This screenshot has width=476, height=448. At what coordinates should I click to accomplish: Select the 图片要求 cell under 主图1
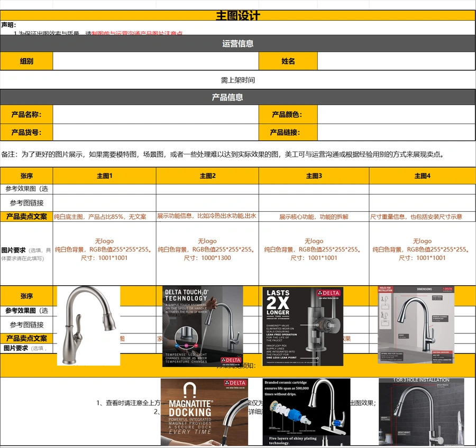(104, 253)
